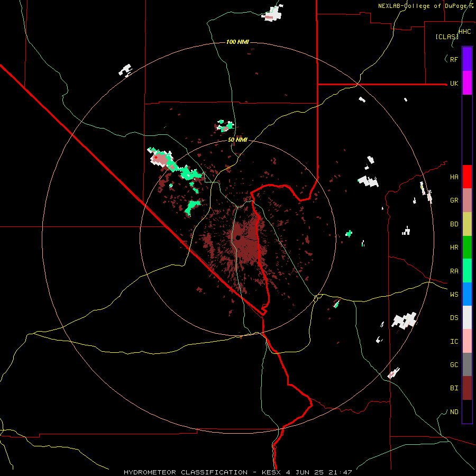Click the ND black legend swatch
Screen dimensions: 476x476
467,411
